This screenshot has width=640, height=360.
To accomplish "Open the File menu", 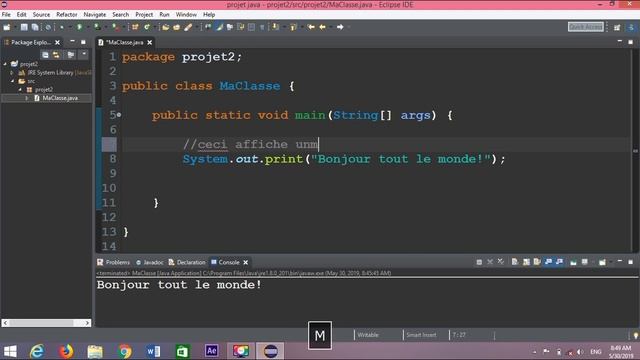I will [x=6, y=14].
